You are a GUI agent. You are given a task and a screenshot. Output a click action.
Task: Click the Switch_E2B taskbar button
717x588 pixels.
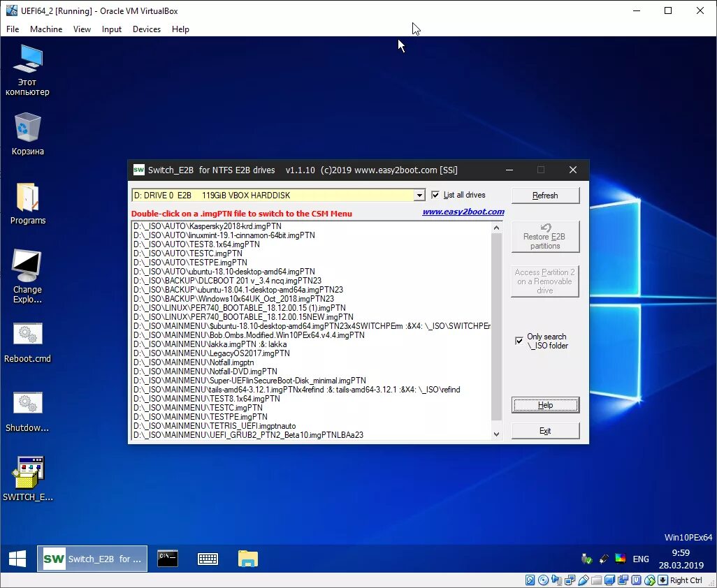point(92,558)
